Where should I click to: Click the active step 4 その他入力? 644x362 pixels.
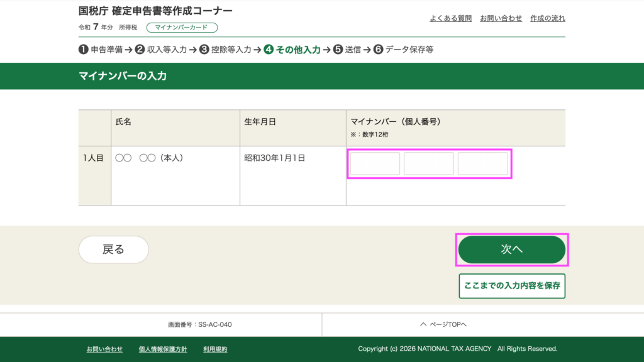tap(292, 50)
